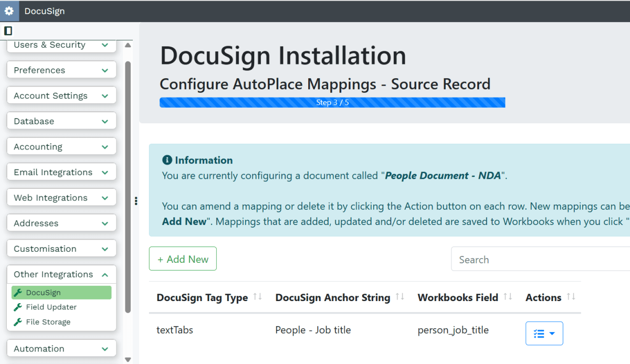Sort by Actions column arrows
This screenshot has width=630, height=364.
571,297
